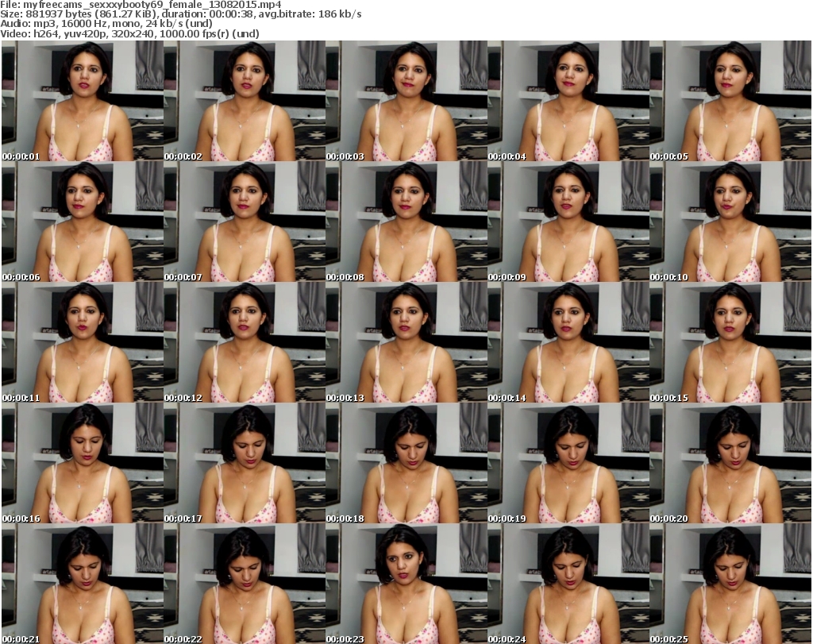This screenshot has height=644, width=813.
Task: Choose the frame at timestamp 00:00:16
Action: [83, 464]
